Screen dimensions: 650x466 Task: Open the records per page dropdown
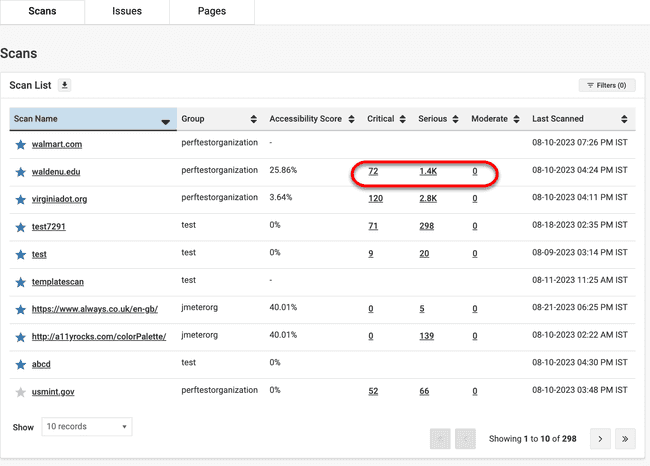tap(86, 427)
